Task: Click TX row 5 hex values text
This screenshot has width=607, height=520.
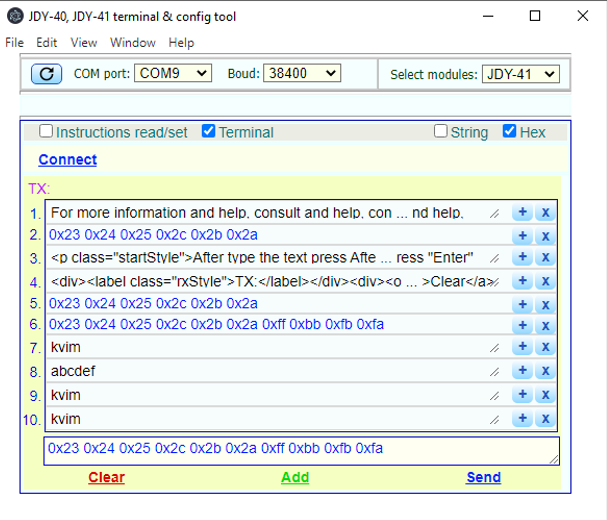Action: (153, 303)
